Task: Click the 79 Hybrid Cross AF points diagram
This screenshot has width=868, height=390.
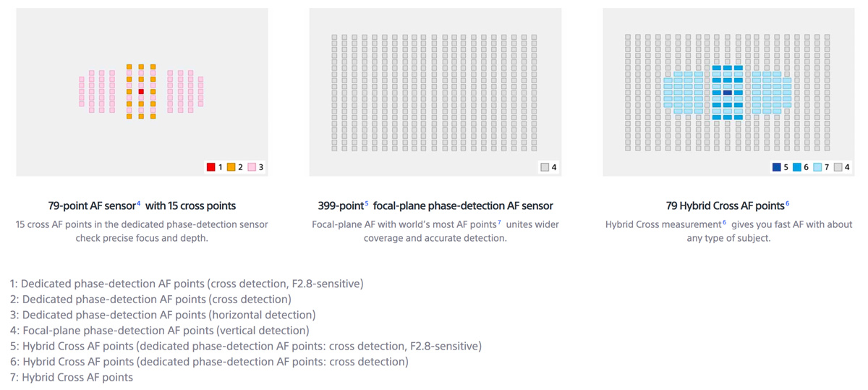Action: pyautogui.click(x=728, y=92)
